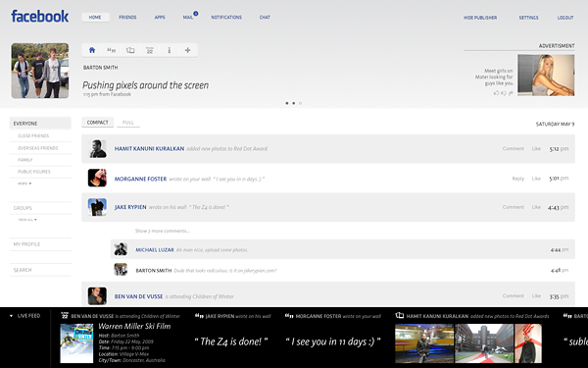The width and height of the screenshot is (588, 368).
Task: Expand View All under Groups
Action: tap(27, 220)
